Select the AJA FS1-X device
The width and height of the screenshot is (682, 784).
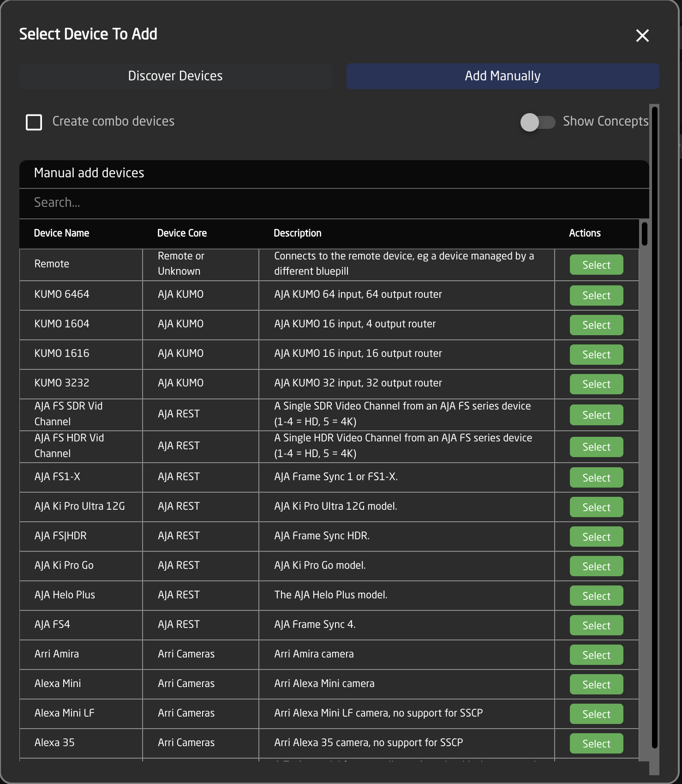point(596,478)
